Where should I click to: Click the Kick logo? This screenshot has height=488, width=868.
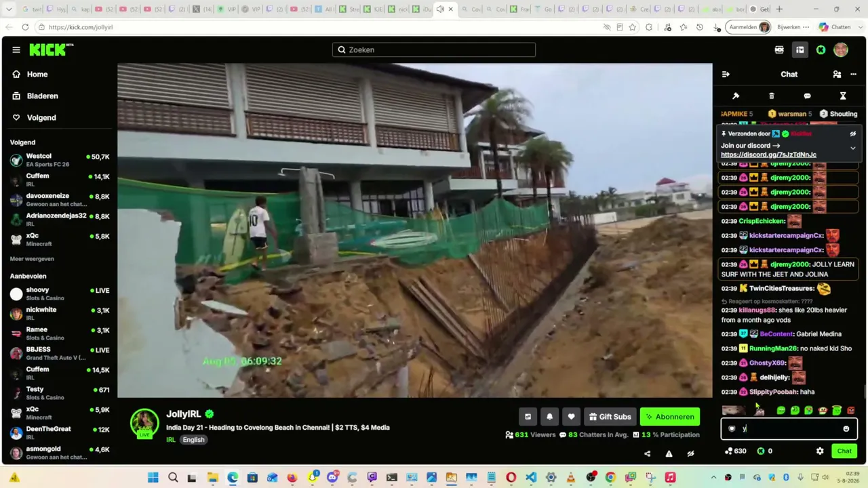coord(51,49)
